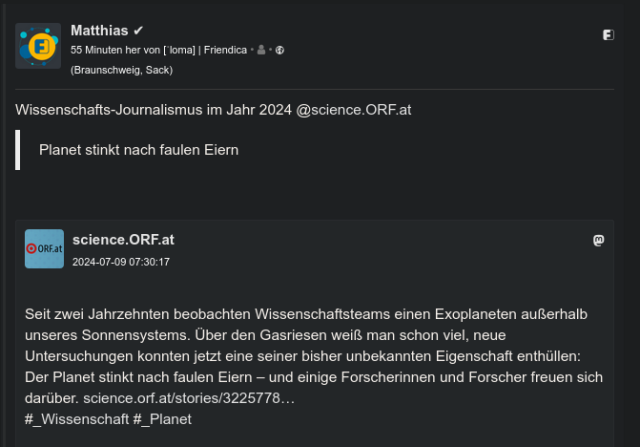
Task: Open the Friendica network icon on Matthias's post
Action: coord(608,35)
